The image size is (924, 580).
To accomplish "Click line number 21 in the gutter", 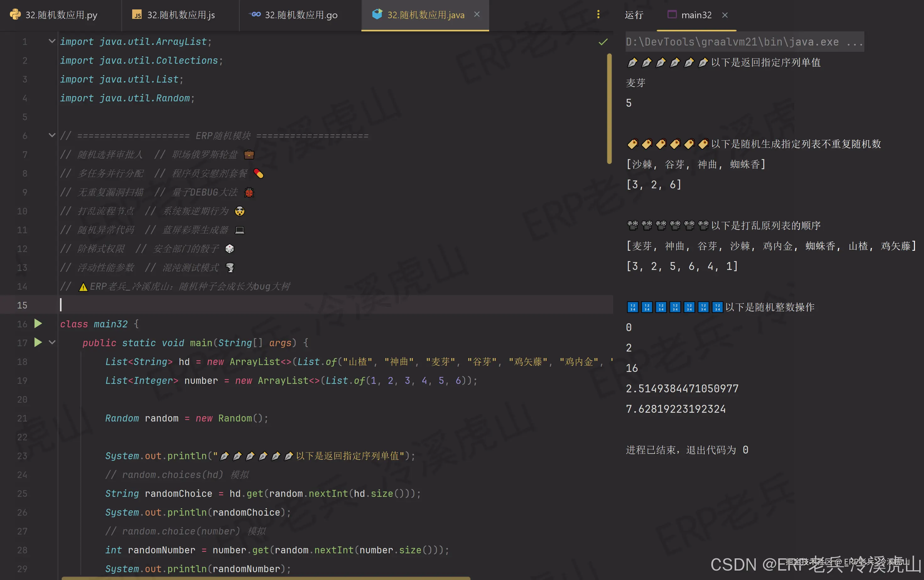I will point(22,418).
